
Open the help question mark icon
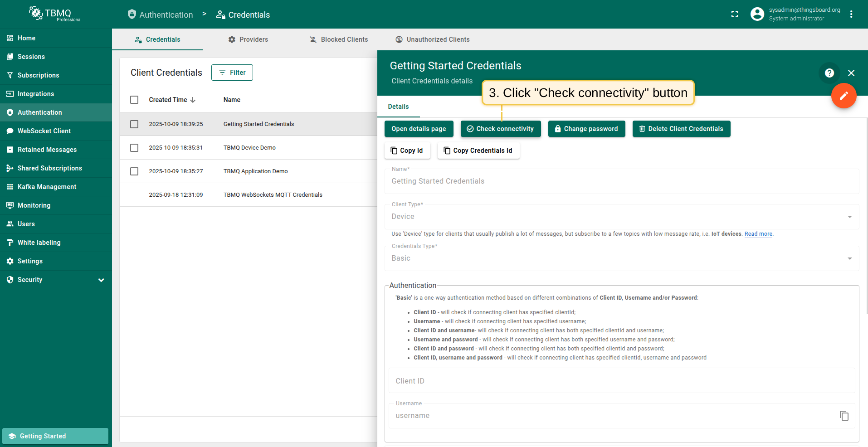[829, 73]
